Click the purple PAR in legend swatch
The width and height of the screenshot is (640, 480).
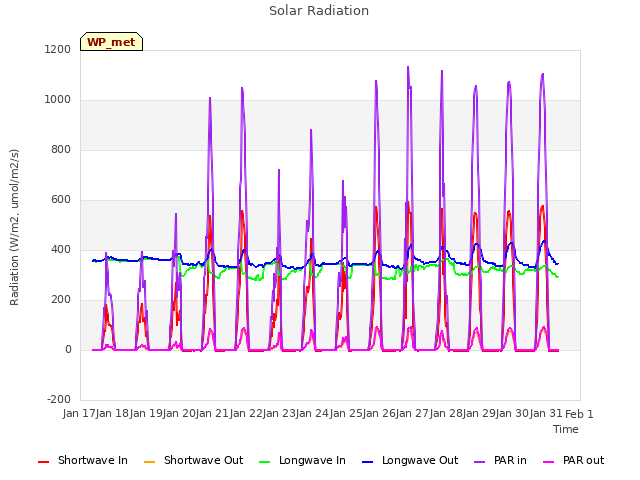[480, 462]
